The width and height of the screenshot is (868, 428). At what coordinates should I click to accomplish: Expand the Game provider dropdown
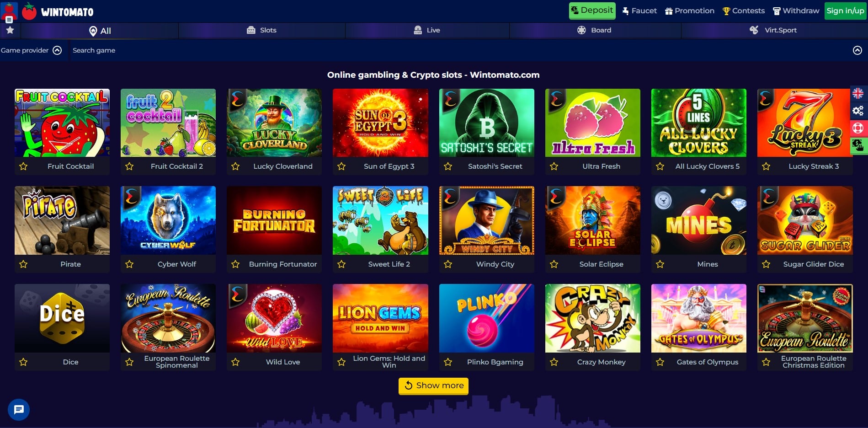31,50
